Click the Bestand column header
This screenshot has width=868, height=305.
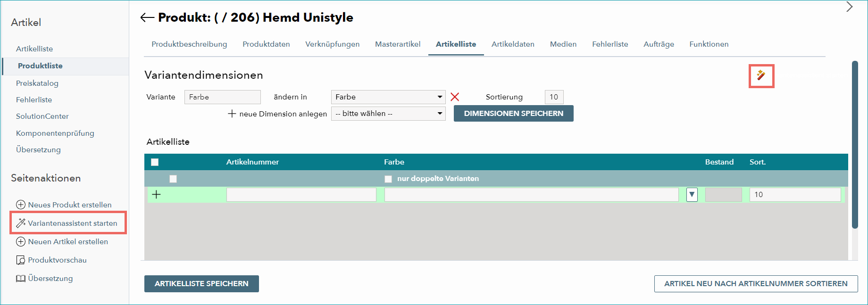[x=719, y=162]
